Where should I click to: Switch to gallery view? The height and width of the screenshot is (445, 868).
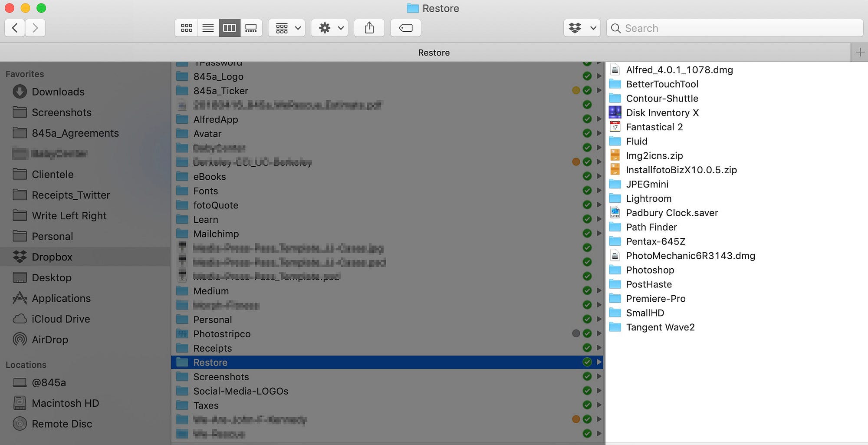point(251,28)
